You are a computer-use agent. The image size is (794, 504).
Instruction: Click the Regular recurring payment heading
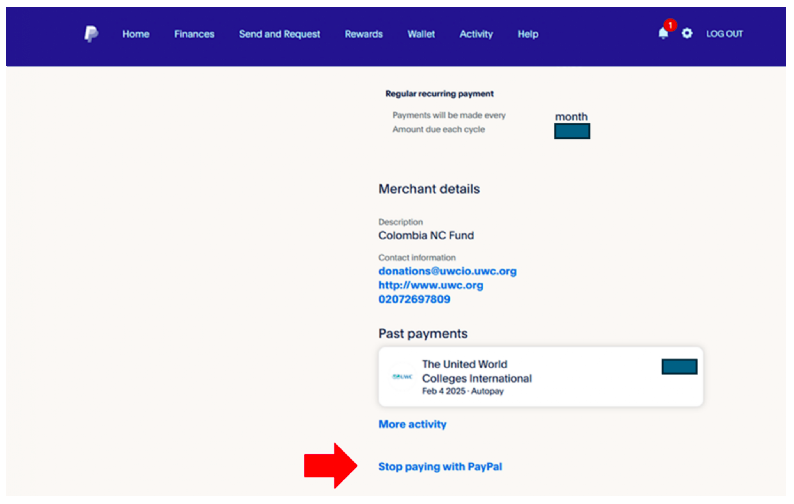coord(440,94)
